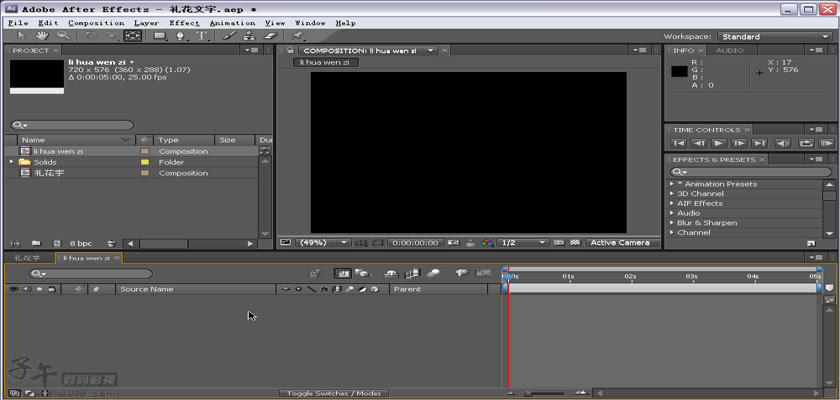The width and height of the screenshot is (840, 400).
Task: Click the Project panel search field
Action: [72, 125]
